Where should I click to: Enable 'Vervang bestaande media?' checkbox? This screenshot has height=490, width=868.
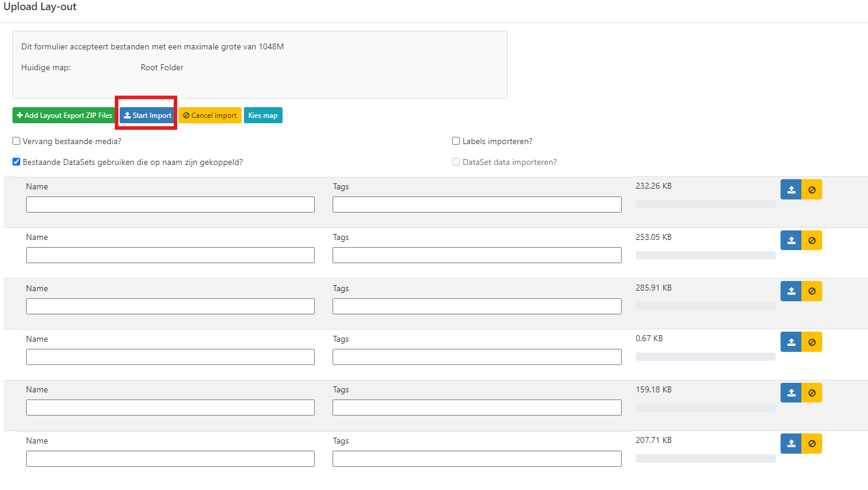click(x=17, y=141)
